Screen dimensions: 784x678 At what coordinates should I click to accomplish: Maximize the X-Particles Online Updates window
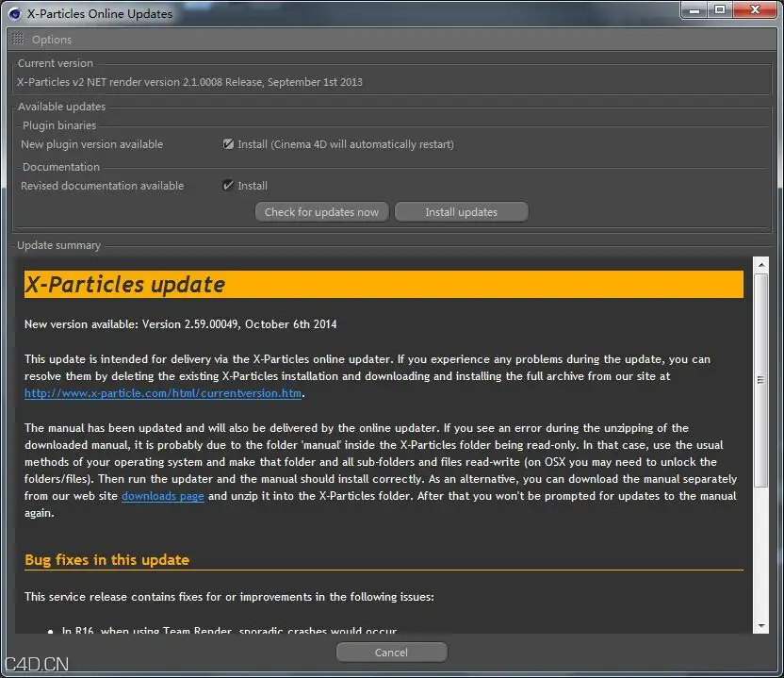(x=720, y=10)
